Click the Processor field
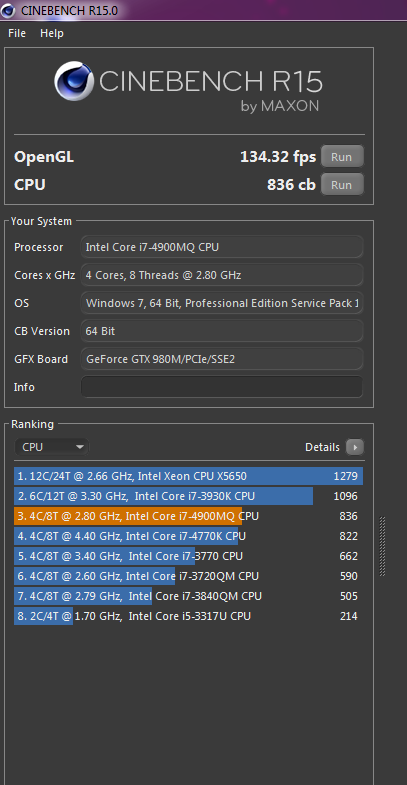The height and width of the screenshot is (785, 407). pos(222,247)
